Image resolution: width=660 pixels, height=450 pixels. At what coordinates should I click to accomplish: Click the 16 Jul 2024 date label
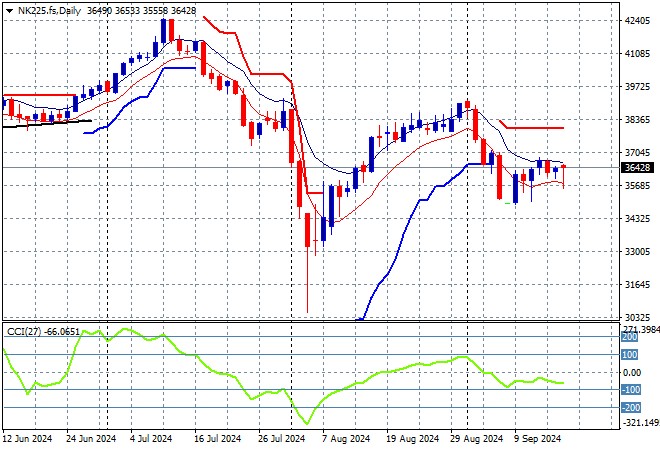click(x=216, y=439)
